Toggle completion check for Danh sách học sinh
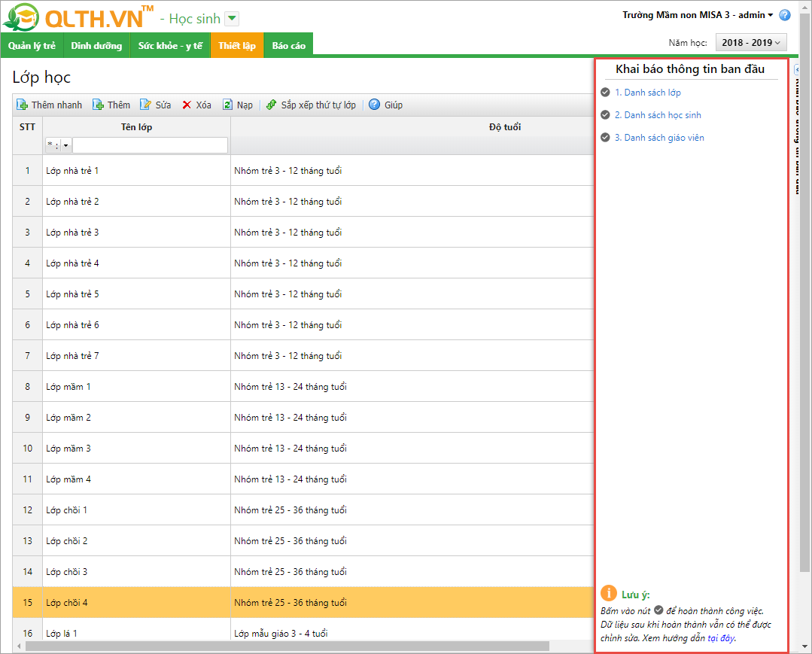Screen dimensions: 812x654 (x=605, y=115)
